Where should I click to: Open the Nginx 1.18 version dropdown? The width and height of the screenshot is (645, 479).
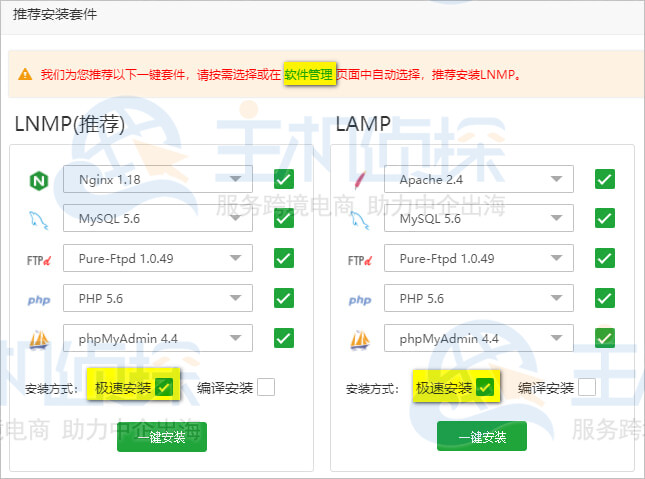158,179
